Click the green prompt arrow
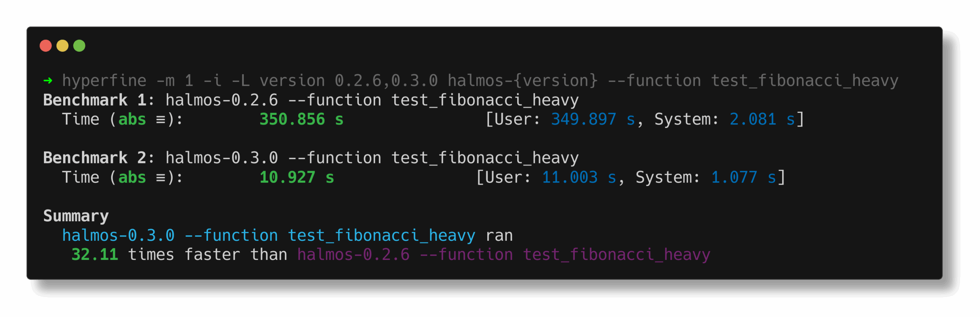This screenshot has height=317, width=980. [48, 80]
